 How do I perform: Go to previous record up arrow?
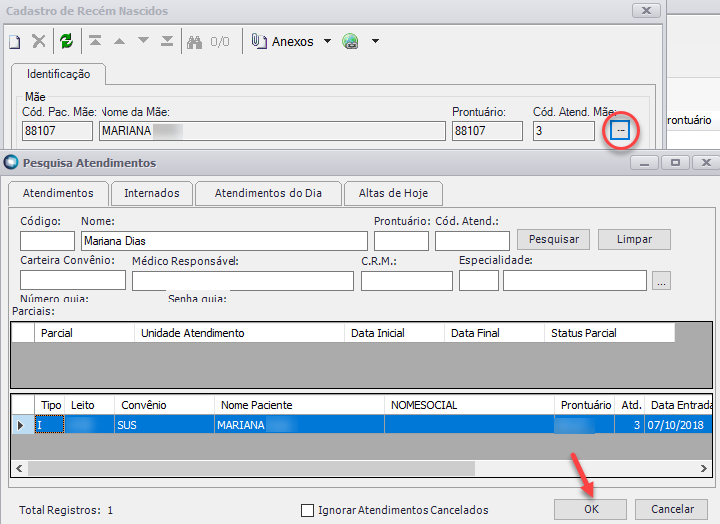click(119, 41)
